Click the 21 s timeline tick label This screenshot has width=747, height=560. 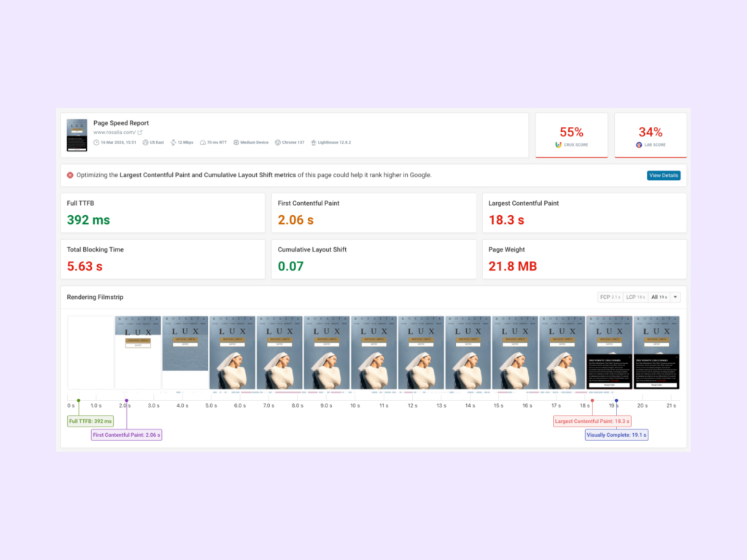click(x=671, y=405)
